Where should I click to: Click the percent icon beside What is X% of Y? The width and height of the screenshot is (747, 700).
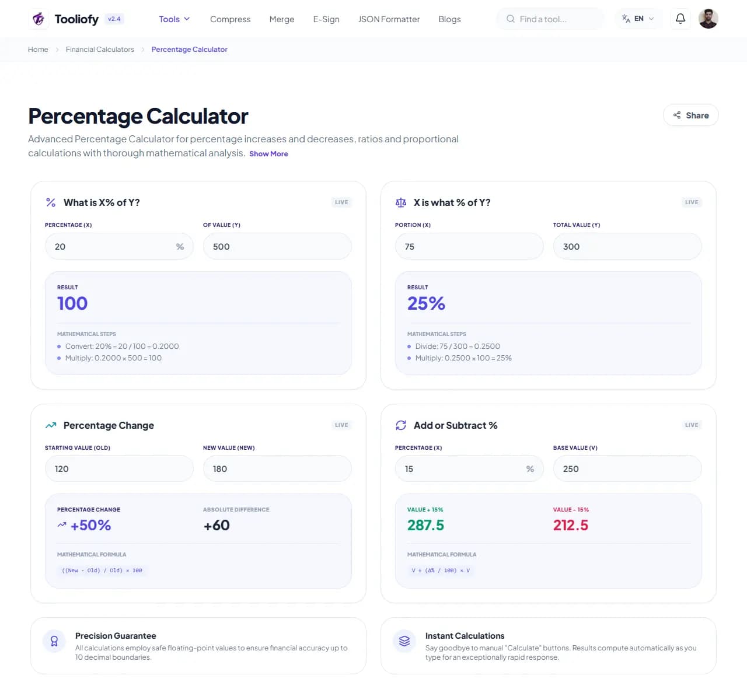coord(51,202)
